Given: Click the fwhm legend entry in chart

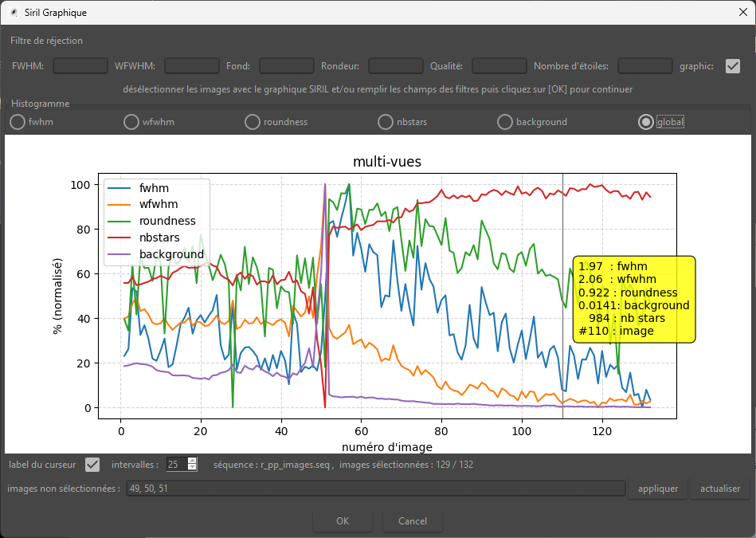Looking at the screenshot, I should 138,187.
